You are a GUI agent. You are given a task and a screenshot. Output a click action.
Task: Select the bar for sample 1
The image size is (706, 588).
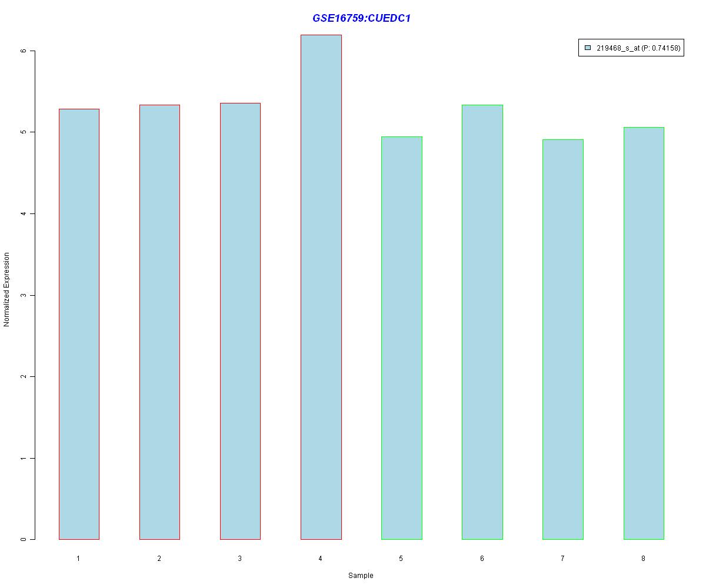click(79, 324)
